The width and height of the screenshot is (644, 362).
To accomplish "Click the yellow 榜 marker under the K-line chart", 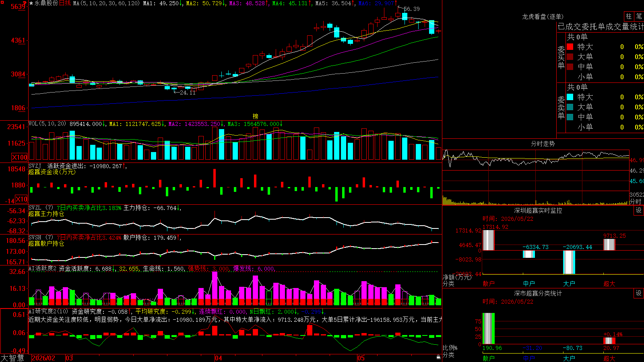I will coord(255,116).
